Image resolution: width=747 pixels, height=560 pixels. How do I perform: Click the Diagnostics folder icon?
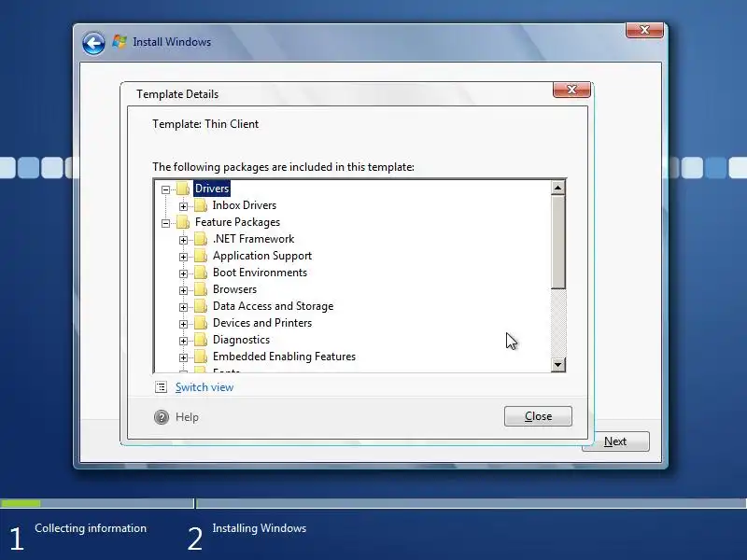click(x=201, y=340)
